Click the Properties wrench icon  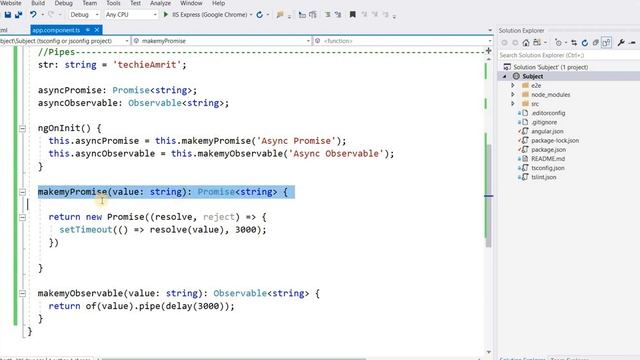[x=621, y=42]
